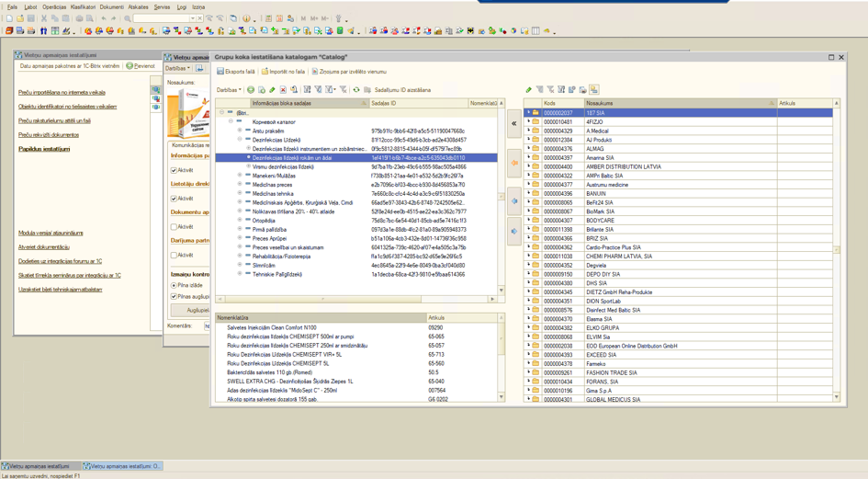Screen dimensions: 868x479
Task: Click calendar icon in main toolbar
Action: 279,18
